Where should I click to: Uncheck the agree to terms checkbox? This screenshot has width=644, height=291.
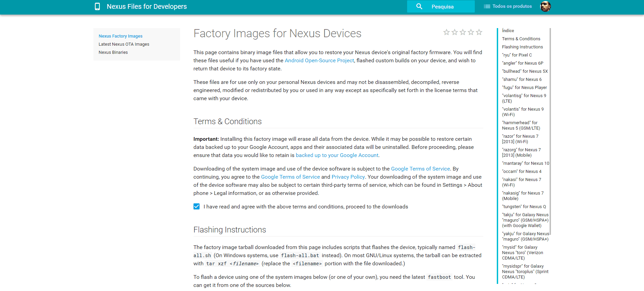pos(196,206)
